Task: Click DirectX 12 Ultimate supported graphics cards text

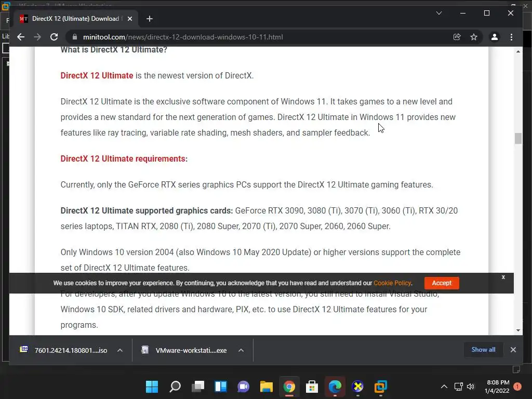Action: (147, 211)
